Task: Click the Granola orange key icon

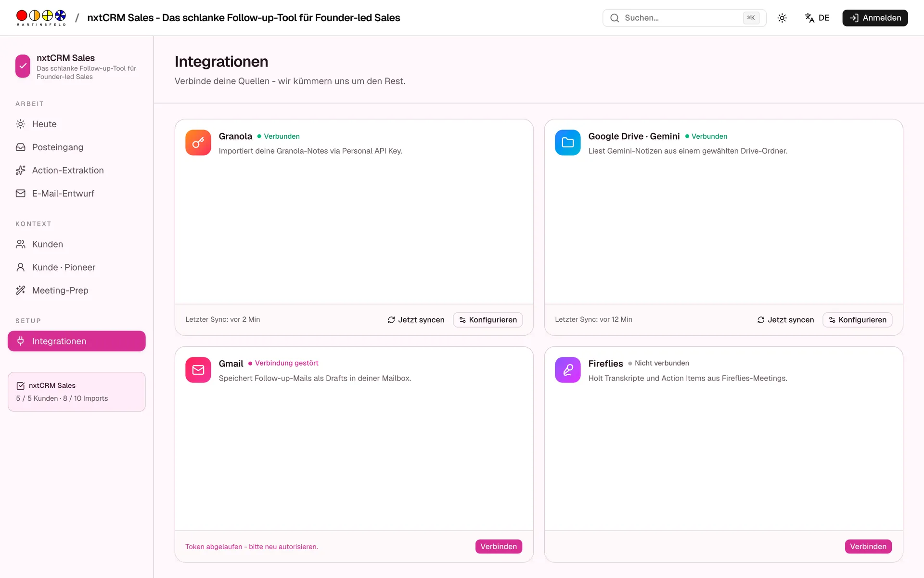Action: (x=198, y=143)
